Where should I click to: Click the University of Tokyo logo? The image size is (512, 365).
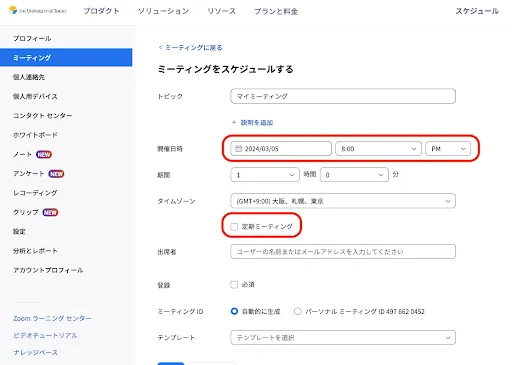tap(37, 10)
